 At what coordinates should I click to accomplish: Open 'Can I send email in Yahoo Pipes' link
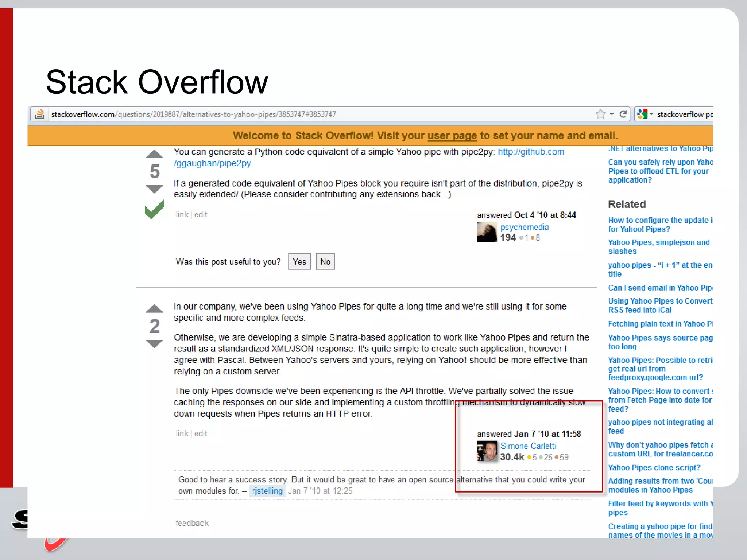660,288
